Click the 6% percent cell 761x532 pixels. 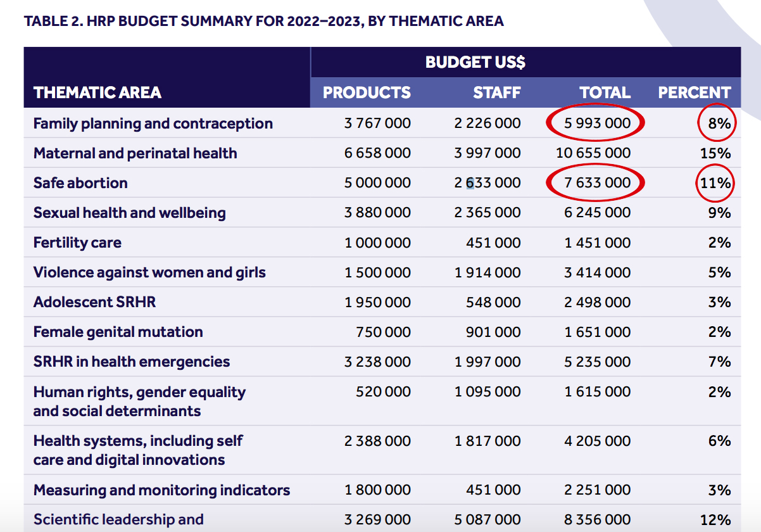[720, 441]
